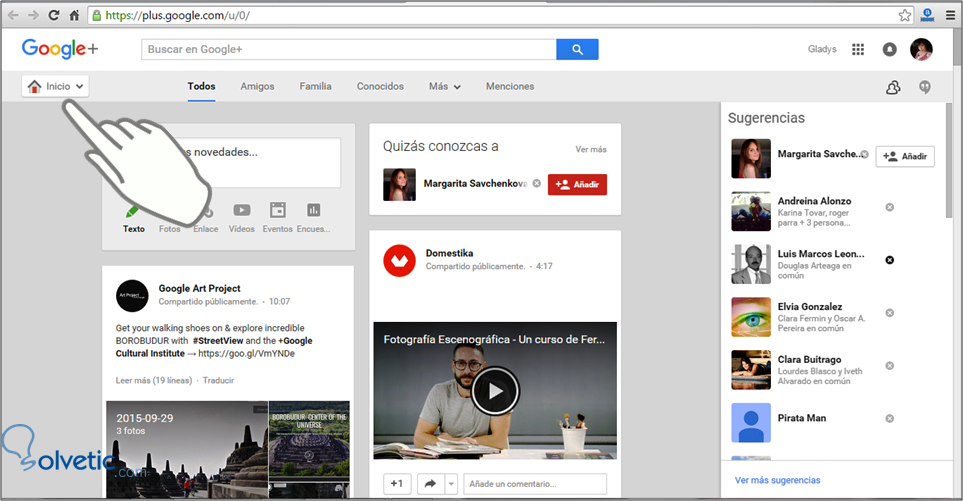
Task: Switch to the Familia tab
Action: pyautogui.click(x=316, y=87)
